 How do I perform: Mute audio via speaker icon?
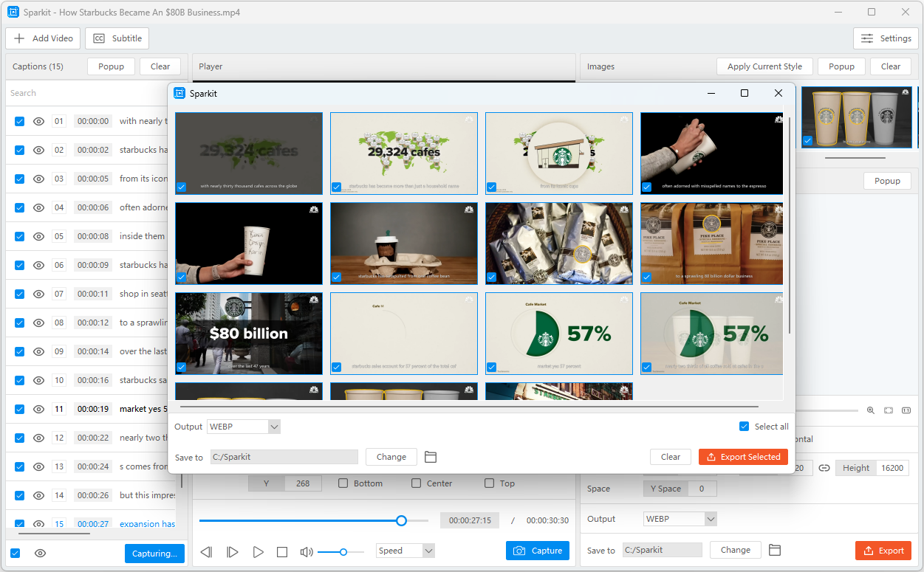(307, 552)
